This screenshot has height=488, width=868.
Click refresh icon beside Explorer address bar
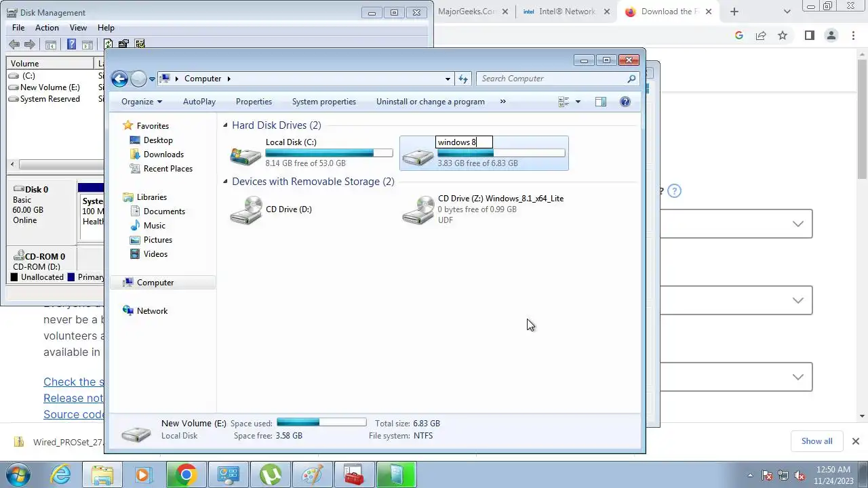(x=463, y=79)
